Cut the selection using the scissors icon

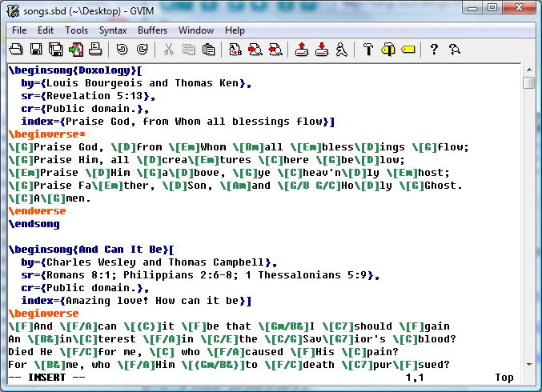[x=169, y=50]
